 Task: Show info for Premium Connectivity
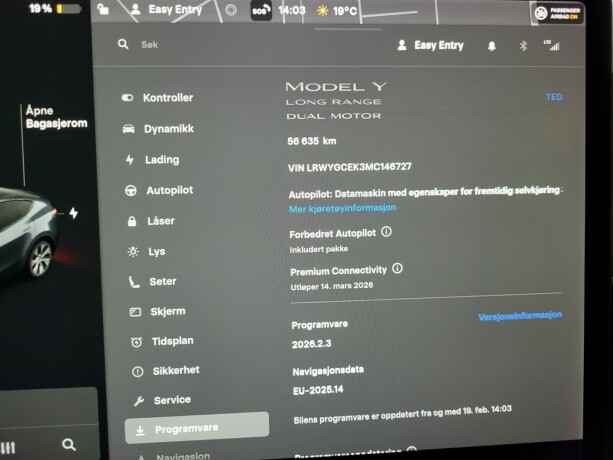[x=397, y=269]
